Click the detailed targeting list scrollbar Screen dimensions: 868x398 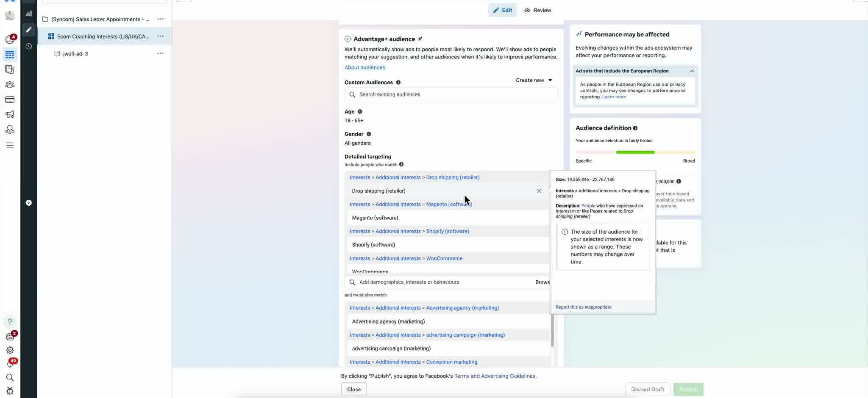552,331
